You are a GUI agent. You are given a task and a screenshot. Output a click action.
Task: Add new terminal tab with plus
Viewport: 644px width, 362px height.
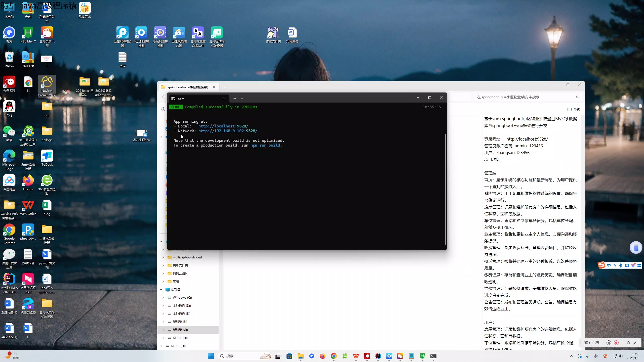[x=235, y=99]
